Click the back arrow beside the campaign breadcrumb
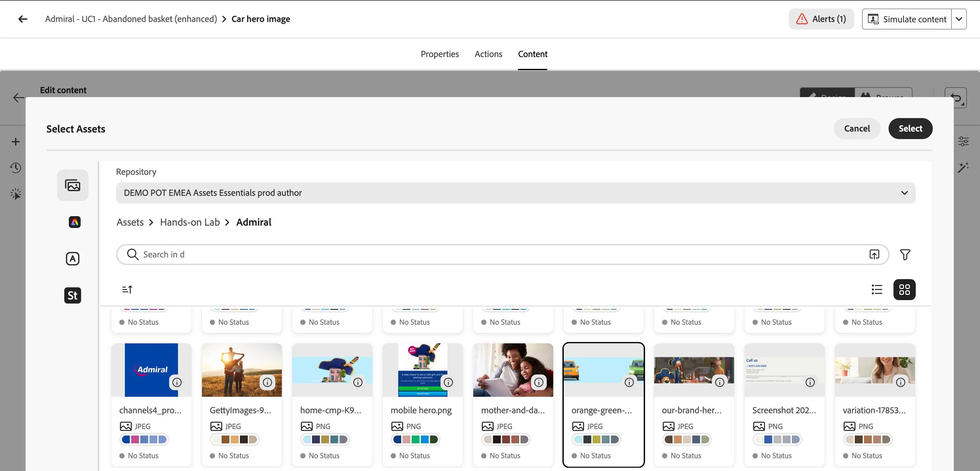This screenshot has height=471, width=980. (23, 19)
